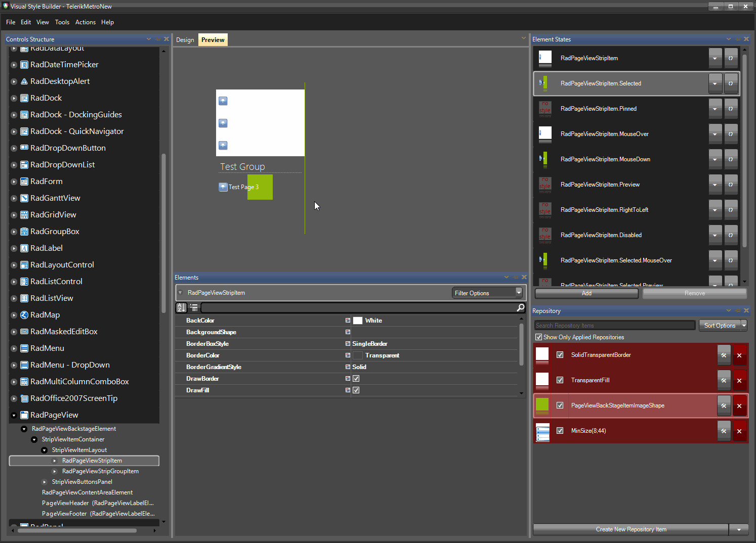The height and width of the screenshot is (543, 756).
Task: Focus the Search Repository Items field
Action: pyautogui.click(x=615, y=326)
